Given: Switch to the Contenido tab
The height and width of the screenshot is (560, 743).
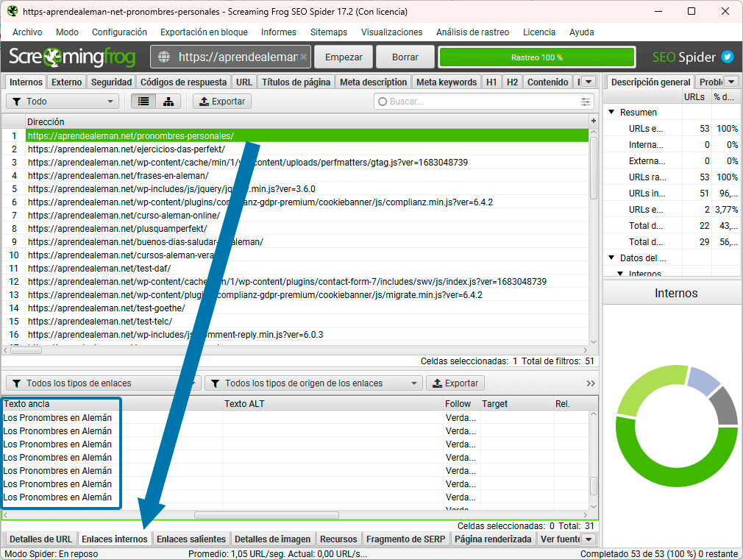Looking at the screenshot, I should (548, 82).
